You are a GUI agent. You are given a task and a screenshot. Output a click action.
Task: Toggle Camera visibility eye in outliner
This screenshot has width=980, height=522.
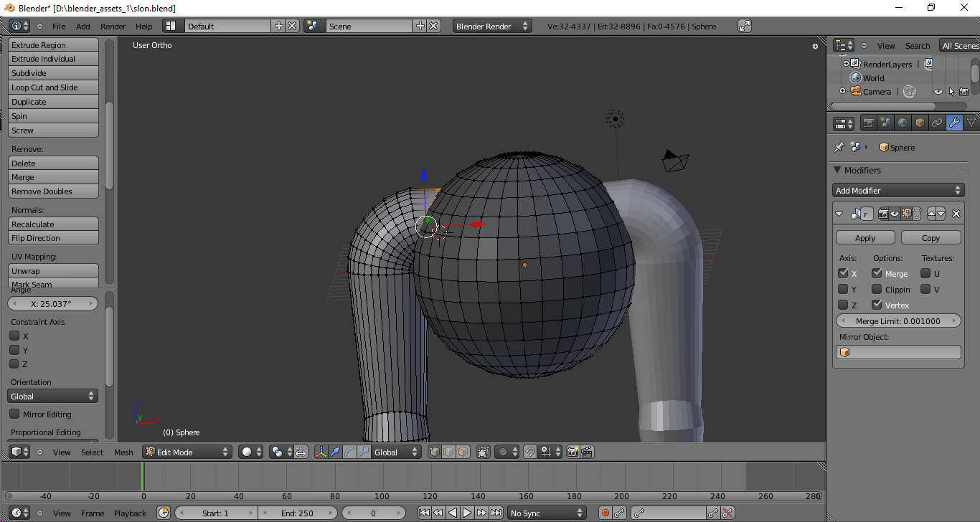click(x=938, y=92)
